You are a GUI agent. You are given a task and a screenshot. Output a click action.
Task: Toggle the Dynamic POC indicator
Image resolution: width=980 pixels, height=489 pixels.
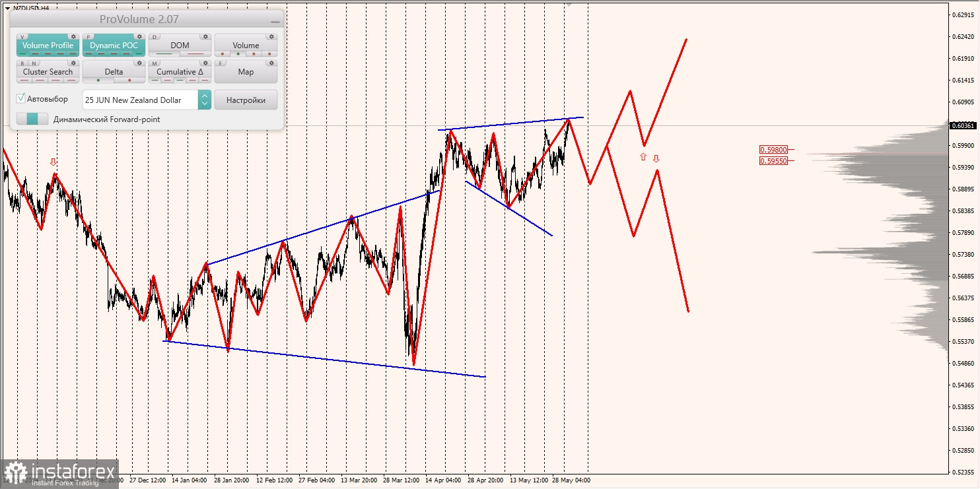tap(114, 46)
